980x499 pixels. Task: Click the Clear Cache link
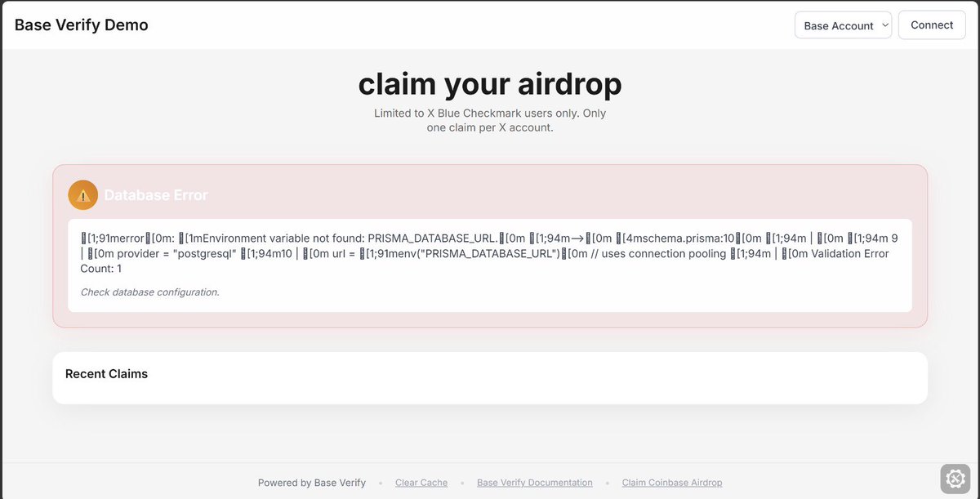pyautogui.click(x=421, y=483)
